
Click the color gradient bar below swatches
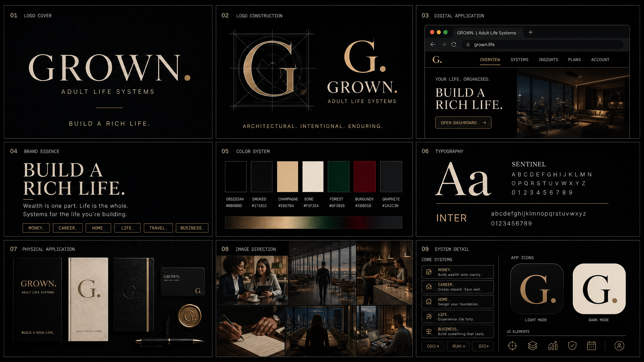coord(313,222)
